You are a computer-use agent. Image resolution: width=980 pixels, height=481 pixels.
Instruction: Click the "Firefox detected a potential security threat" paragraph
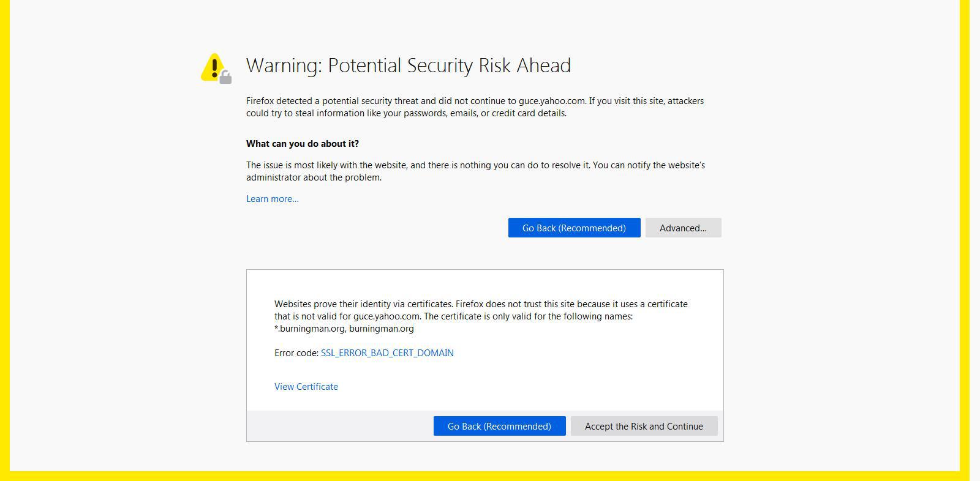(475, 107)
